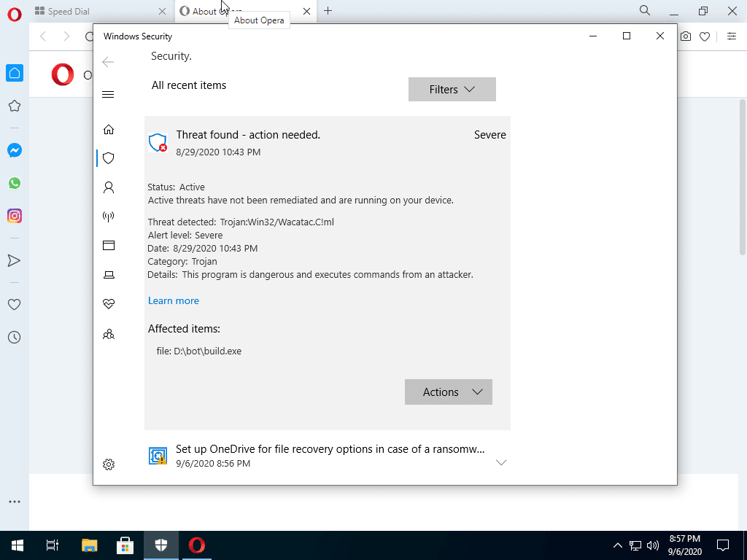The image size is (747, 560).
Task: Open Firewall & network protection icon
Action: (x=109, y=217)
